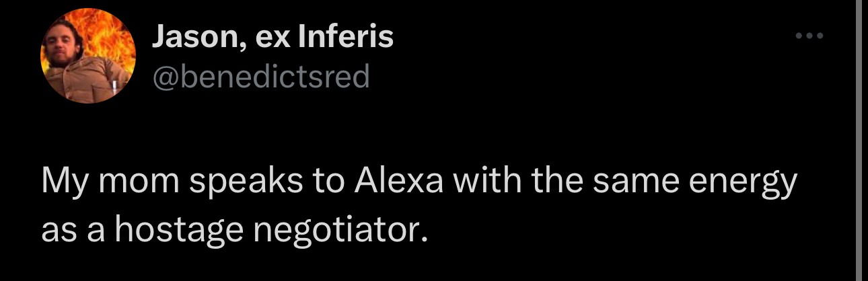
Task: Click "Inferis" in the display name
Action: 345,38
